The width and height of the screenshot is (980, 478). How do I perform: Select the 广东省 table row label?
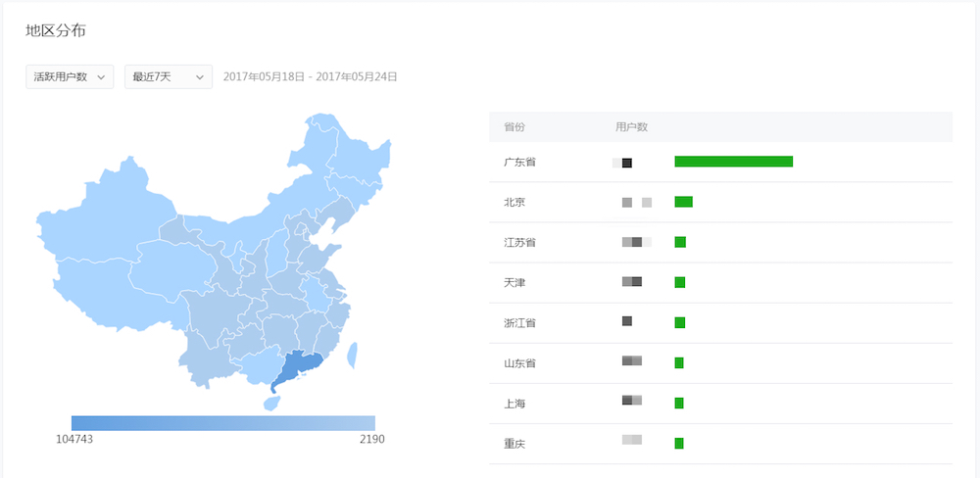click(x=520, y=162)
